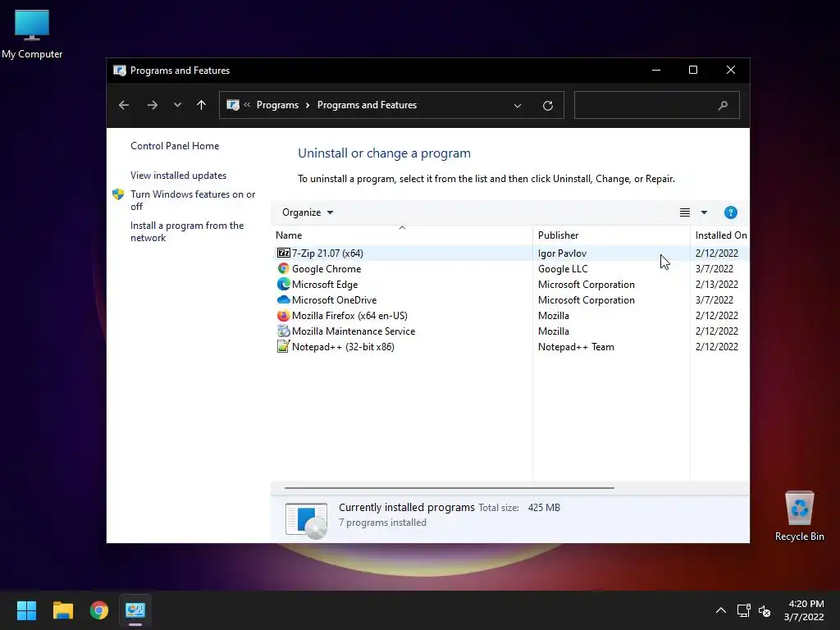Click the horizontal scrollbar of program list
Image resolution: width=840 pixels, height=630 pixels.
449,488
